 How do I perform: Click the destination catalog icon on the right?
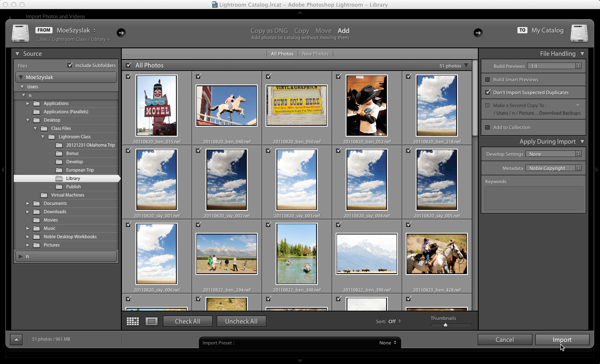(x=579, y=33)
